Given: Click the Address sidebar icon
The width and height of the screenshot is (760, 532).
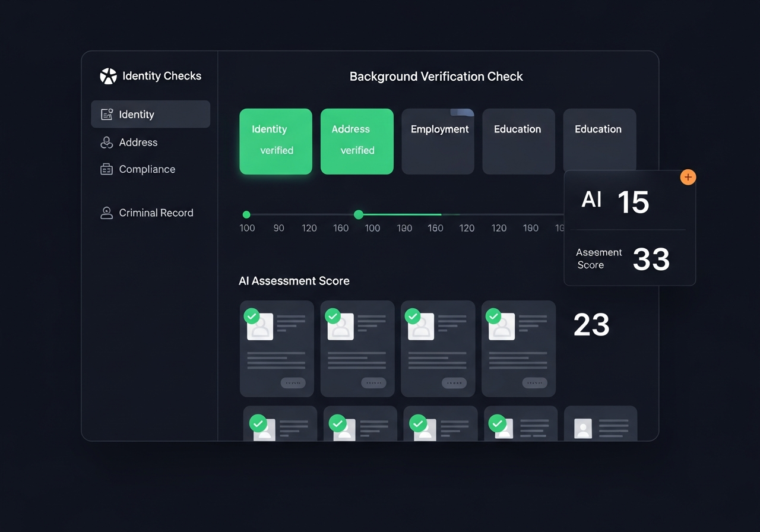Looking at the screenshot, I should point(107,142).
